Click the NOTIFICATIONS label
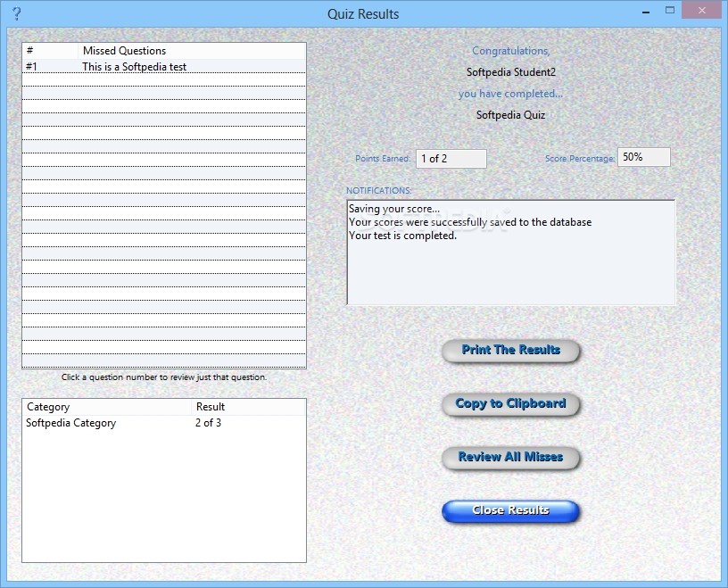Image resolution: width=728 pixels, height=588 pixels. tap(378, 190)
